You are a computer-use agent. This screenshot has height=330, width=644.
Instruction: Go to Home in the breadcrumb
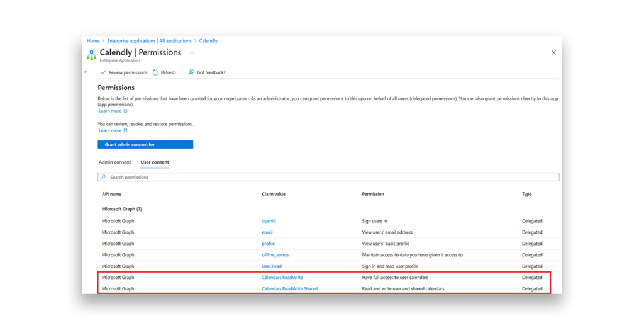(x=93, y=41)
